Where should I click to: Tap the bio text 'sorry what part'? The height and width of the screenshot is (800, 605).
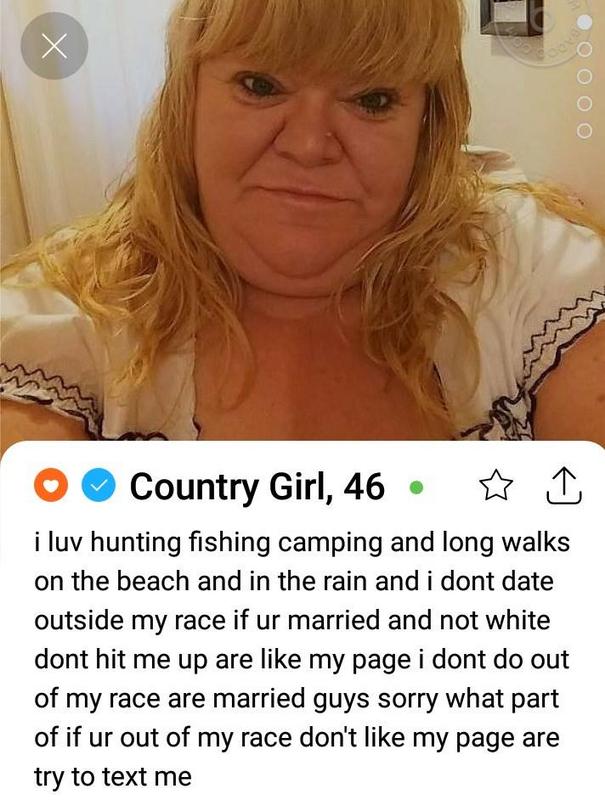point(468,699)
